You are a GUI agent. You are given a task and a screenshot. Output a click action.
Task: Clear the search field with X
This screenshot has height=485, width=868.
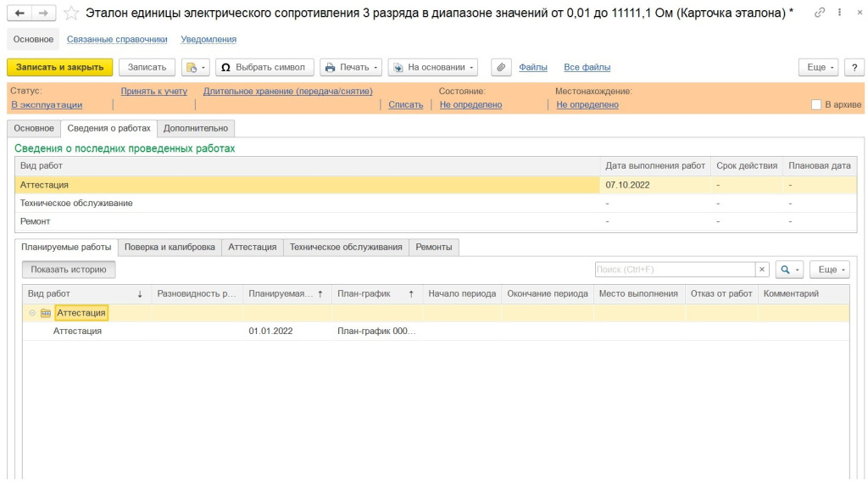click(762, 269)
